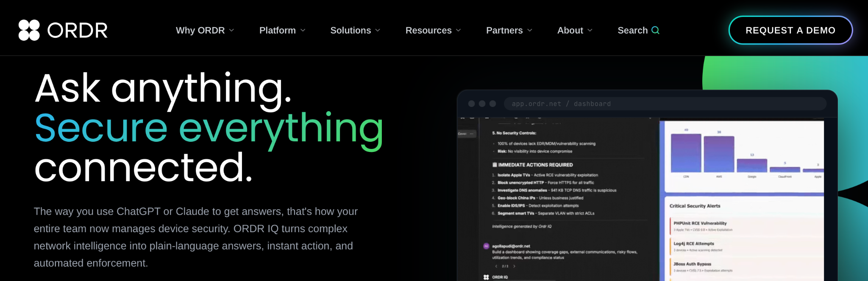The image size is (868, 281).
Task: Click the Search link
Action: [638, 30]
